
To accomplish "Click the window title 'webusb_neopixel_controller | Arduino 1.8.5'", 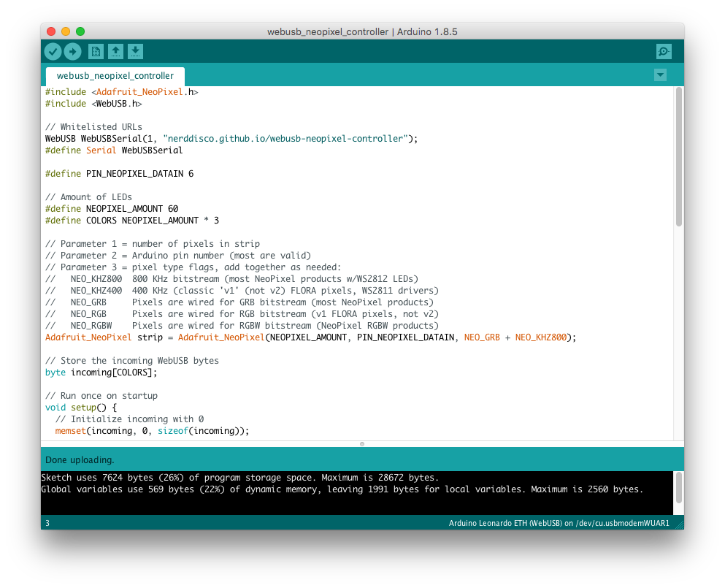I will pyautogui.click(x=362, y=32).
